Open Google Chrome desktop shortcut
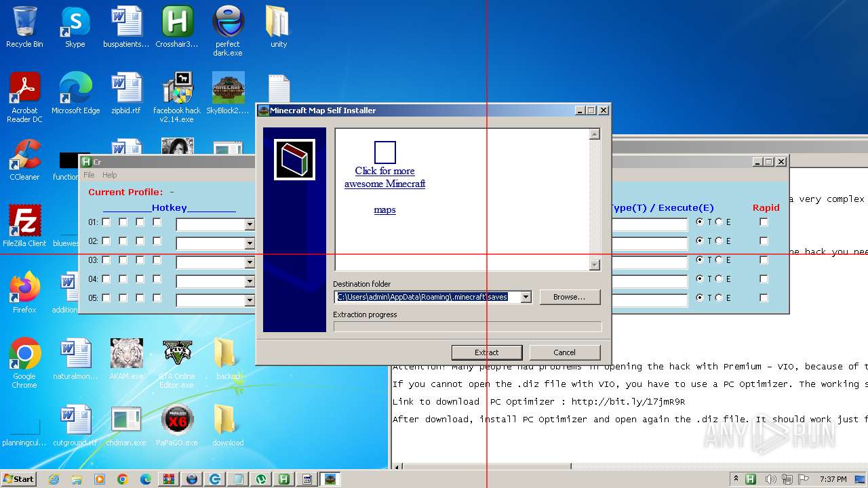 click(24, 364)
